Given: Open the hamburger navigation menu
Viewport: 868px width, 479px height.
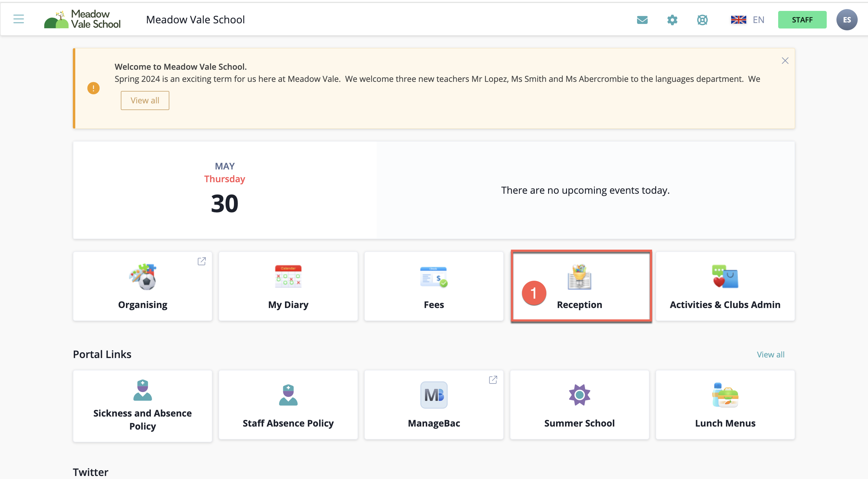Looking at the screenshot, I should coord(19,19).
